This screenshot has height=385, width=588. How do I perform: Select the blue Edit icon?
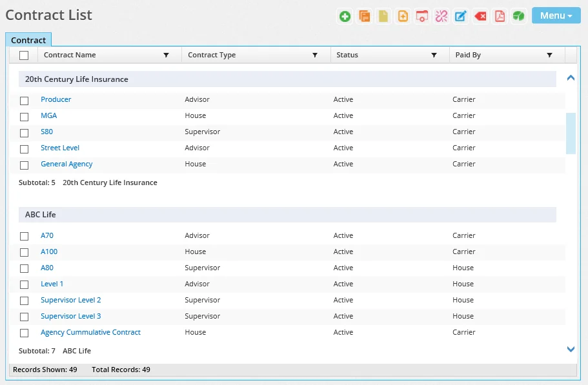point(461,16)
